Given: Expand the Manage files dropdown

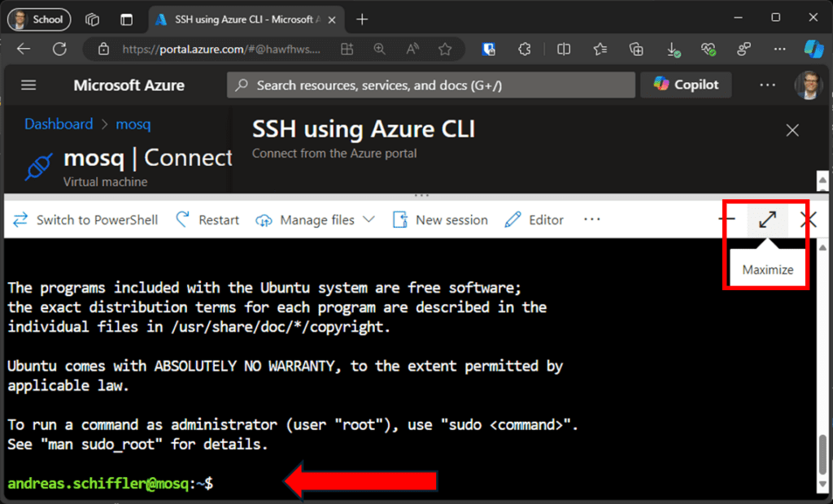Looking at the screenshot, I should 316,219.
